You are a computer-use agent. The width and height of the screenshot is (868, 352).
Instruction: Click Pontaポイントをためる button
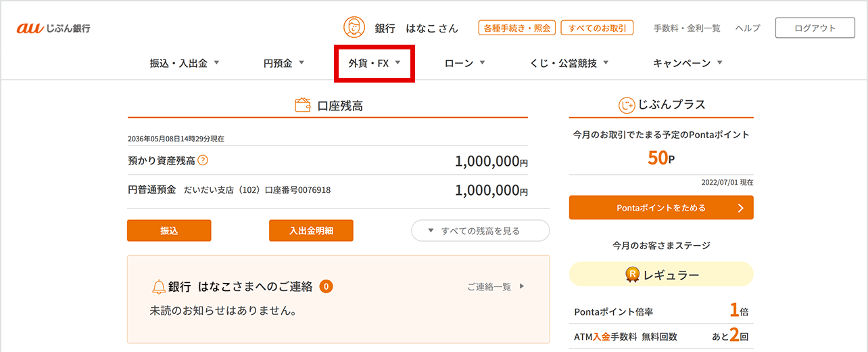click(661, 208)
